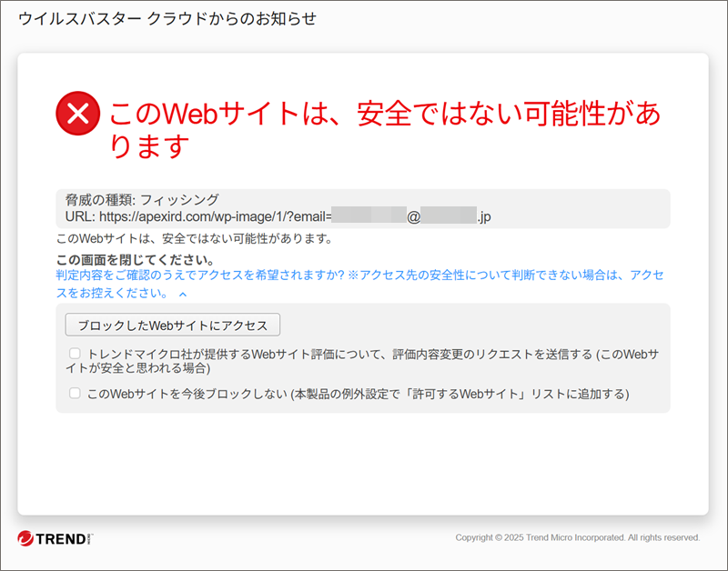Click the 'ウイルスバスター クラウドからのお知らせ' title

167,18
